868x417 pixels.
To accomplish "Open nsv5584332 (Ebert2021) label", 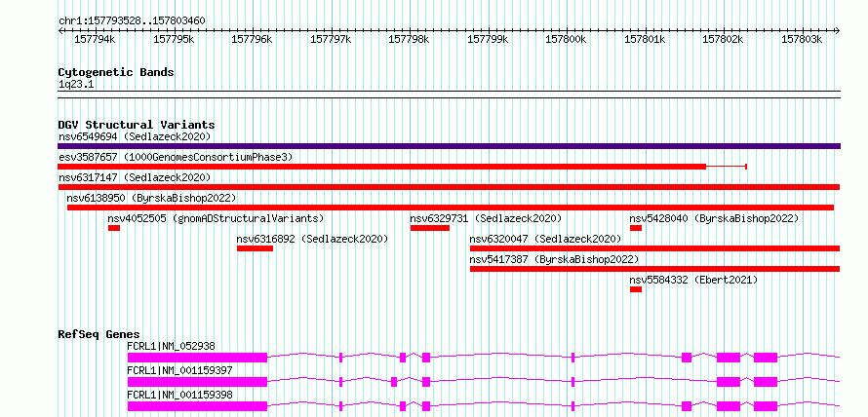I will 693,280.
